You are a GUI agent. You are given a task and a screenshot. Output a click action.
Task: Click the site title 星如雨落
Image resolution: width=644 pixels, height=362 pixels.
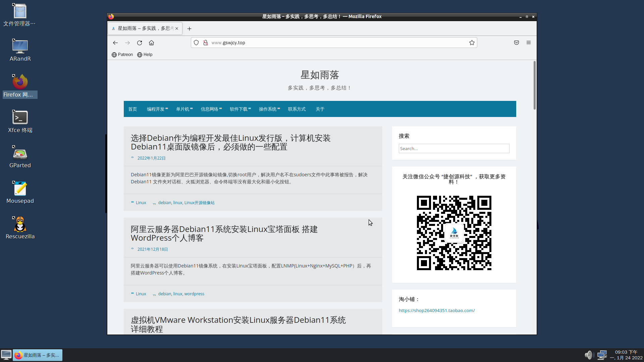[320, 75]
